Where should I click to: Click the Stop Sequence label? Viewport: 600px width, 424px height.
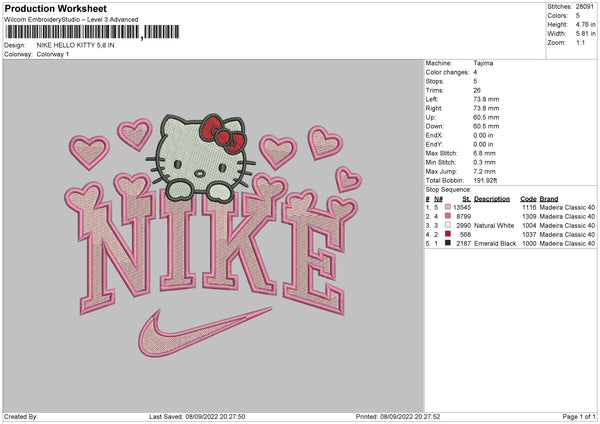tap(448, 190)
